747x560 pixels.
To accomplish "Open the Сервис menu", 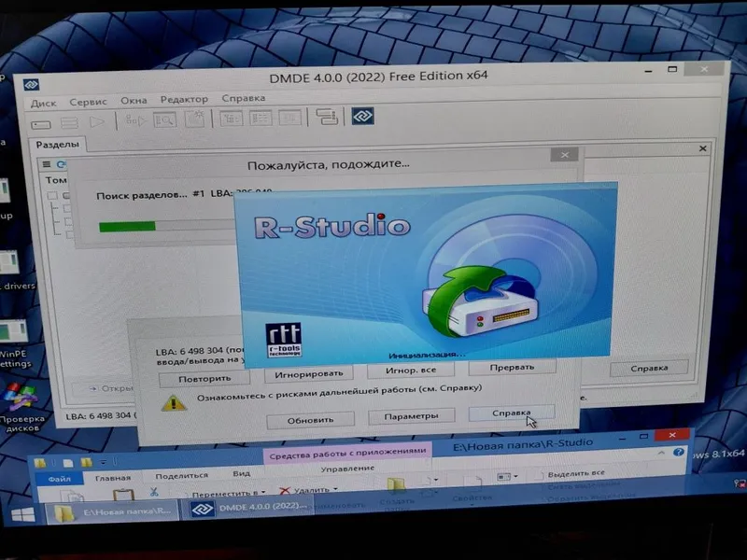I will coord(88,102).
